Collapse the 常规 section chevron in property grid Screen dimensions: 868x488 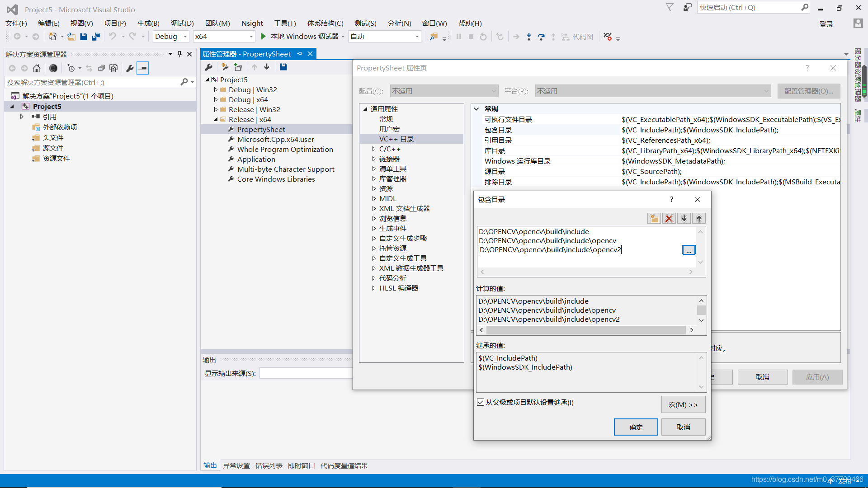point(476,109)
